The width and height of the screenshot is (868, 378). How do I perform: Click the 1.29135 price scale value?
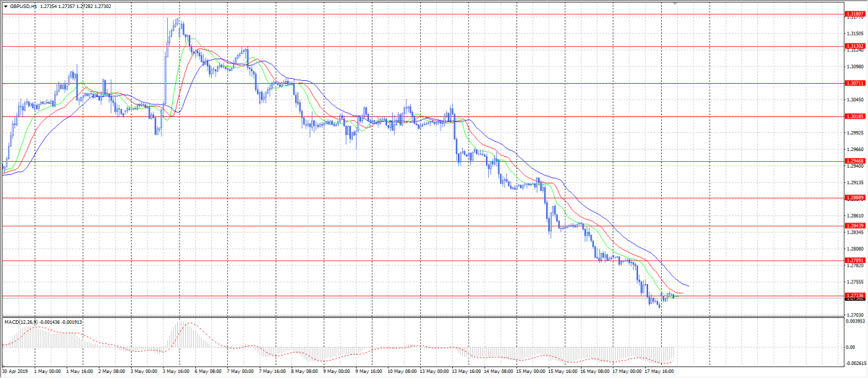click(854, 183)
